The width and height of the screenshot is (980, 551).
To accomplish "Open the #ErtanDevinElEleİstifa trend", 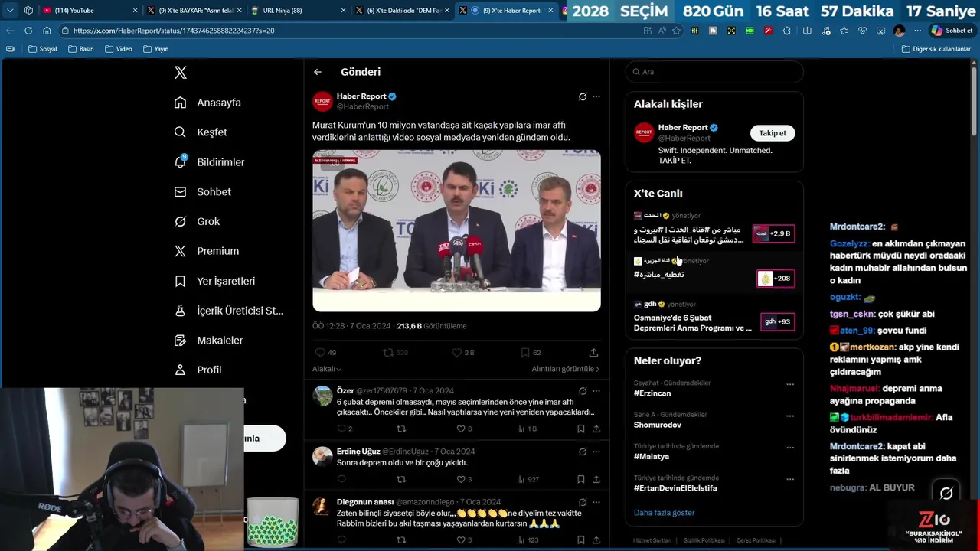I will (x=675, y=488).
